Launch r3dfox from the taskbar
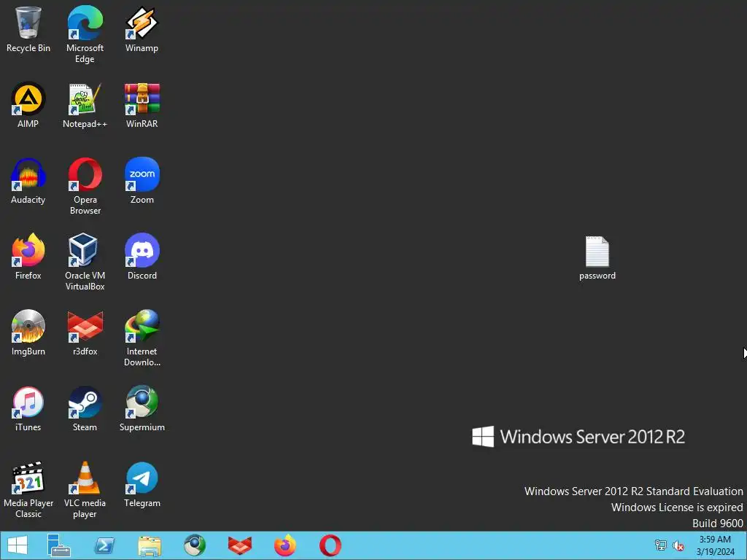Image resolution: width=747 pixels, height=560 pixels. coord(239,545)
